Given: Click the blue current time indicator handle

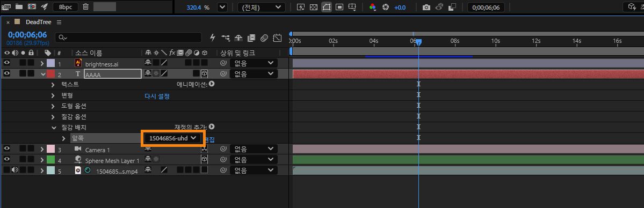Looking at the screenshot, I should [418, 42].
